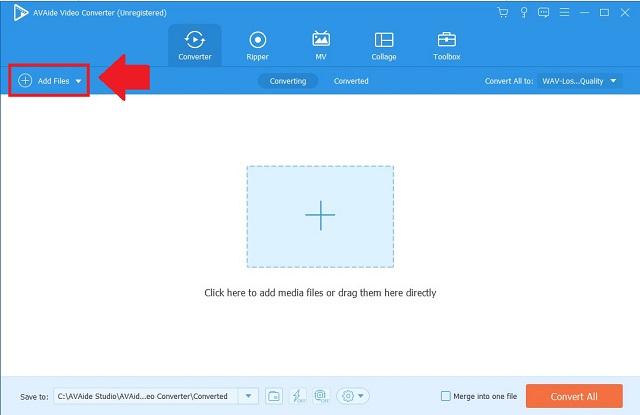Toggle the GPU chip OFF icon
Screen dimensions: 640x415
click(321, 396)
